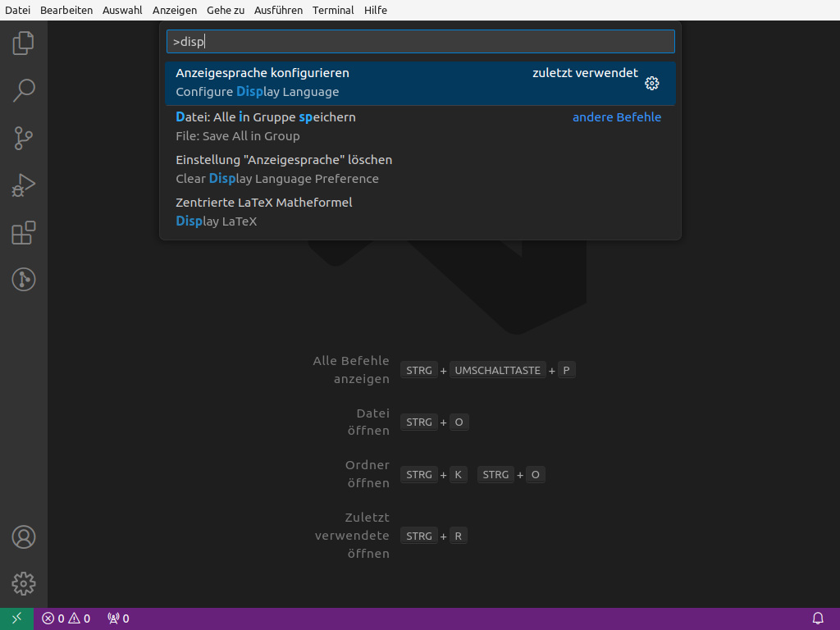The image size is (840, 630).
Task: Open the Explorer view in activity bar
Action: coord(24,43)
